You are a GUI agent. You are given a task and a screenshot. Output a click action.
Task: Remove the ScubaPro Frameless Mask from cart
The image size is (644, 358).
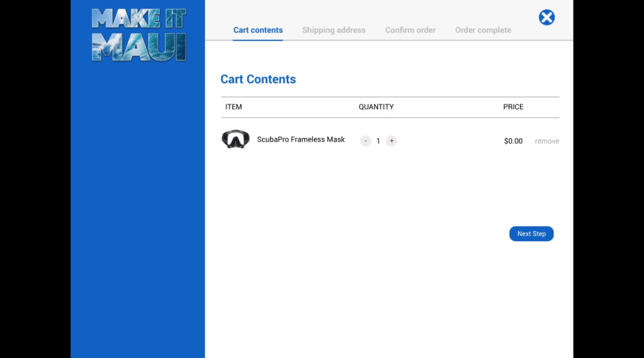(x=547, y=141)
